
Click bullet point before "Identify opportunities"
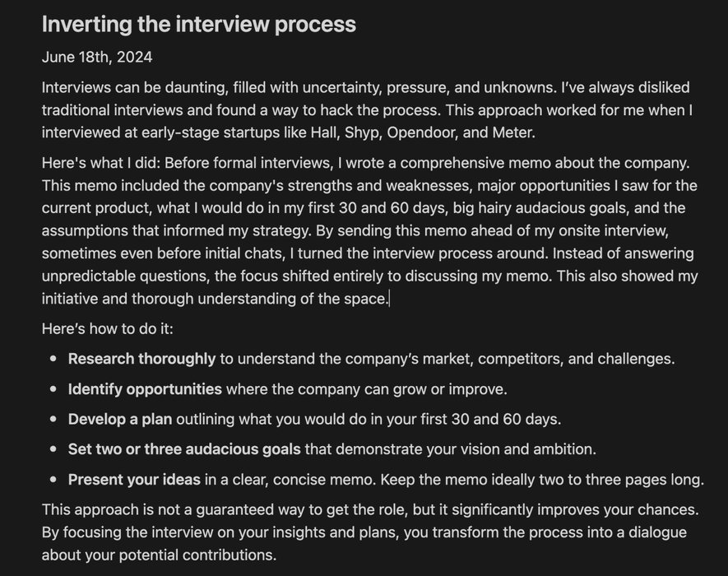(x=53, y=389)
